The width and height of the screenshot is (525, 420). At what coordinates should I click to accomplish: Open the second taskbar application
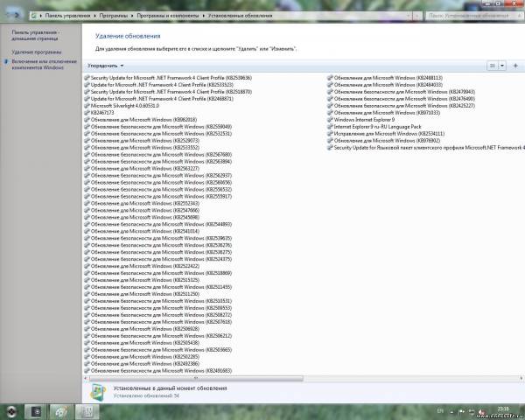tap(61, 411)
